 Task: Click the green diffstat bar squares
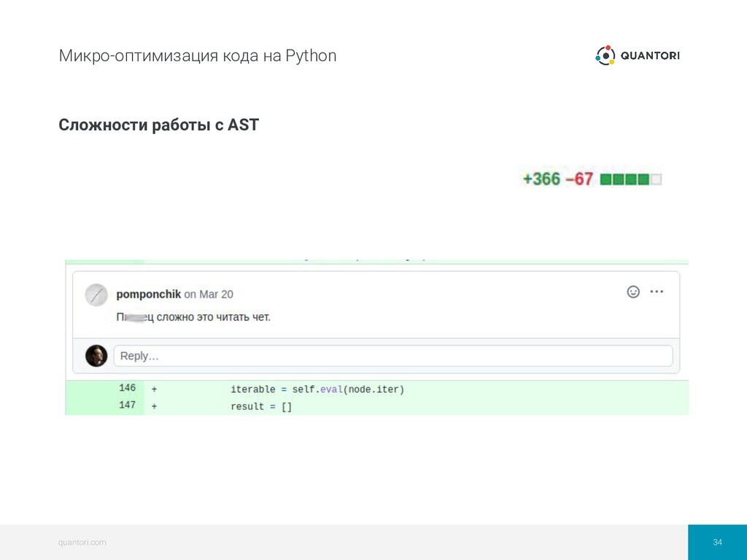(x=631, y=179)
